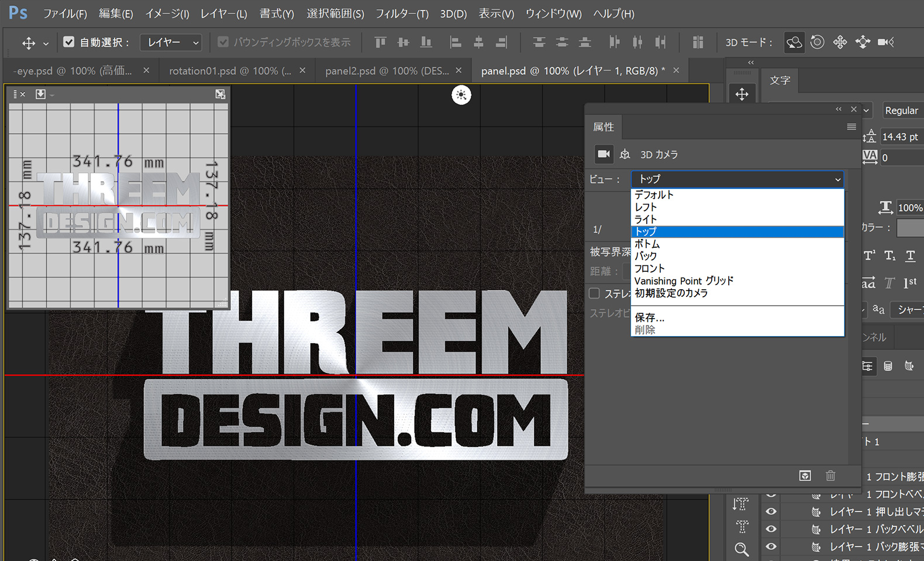Choose レフト from the view list
The width and height of the screenshot is (924, 561).
(737, 207)
